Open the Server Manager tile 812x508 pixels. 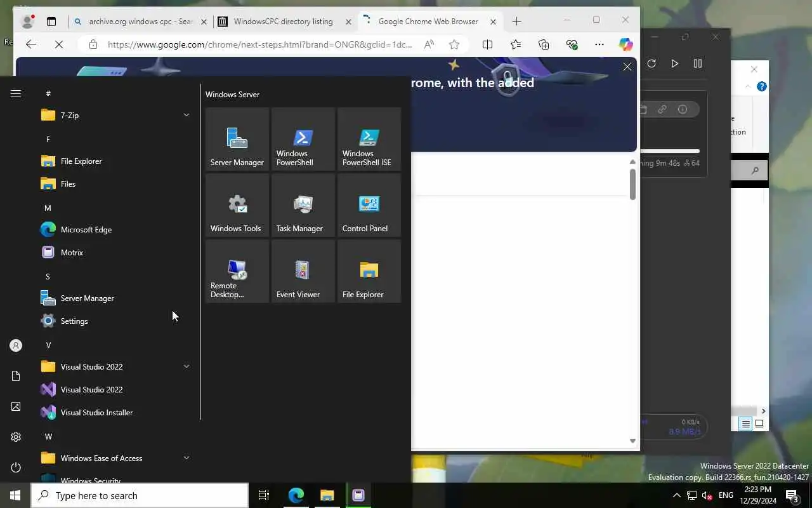tap(237, 139)
